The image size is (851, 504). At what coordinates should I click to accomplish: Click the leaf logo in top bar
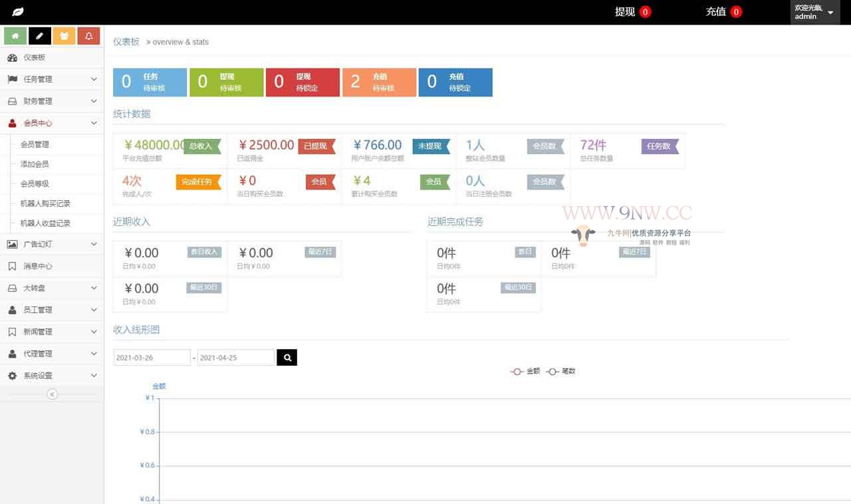17,12
